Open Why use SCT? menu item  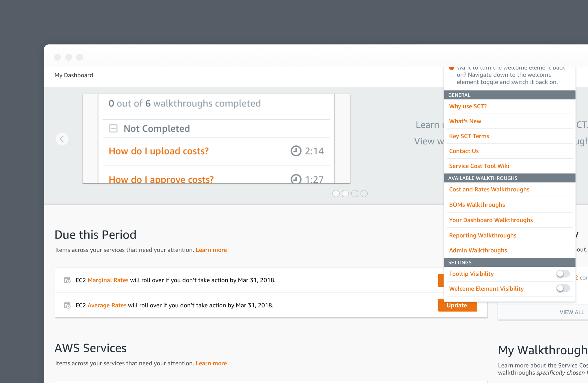[x=468, y=106]
